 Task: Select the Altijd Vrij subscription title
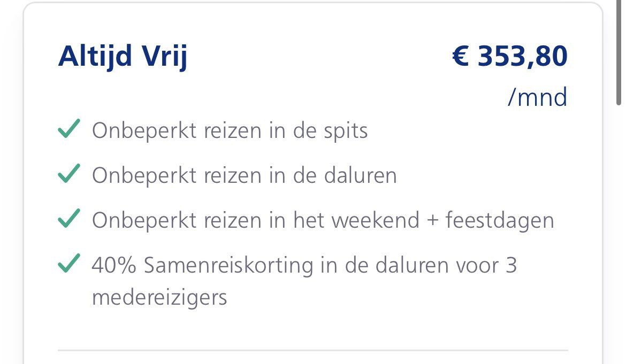pyautogui.click(x=123, y=57)
